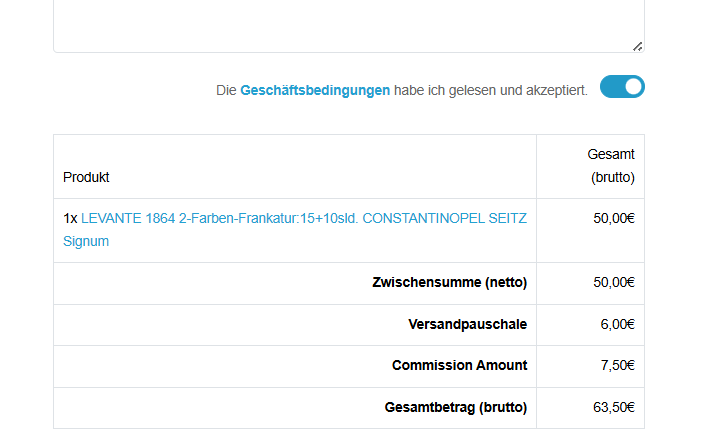Click the 7,50€ commission value
Screen dimensions: 702x438
coord(617,366)
